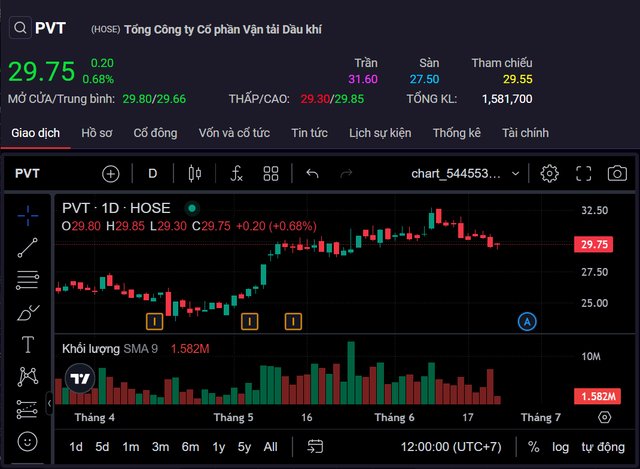Open the indicator templates grid
This screenshot has width=640, height=469.
(x=271, y=173)
